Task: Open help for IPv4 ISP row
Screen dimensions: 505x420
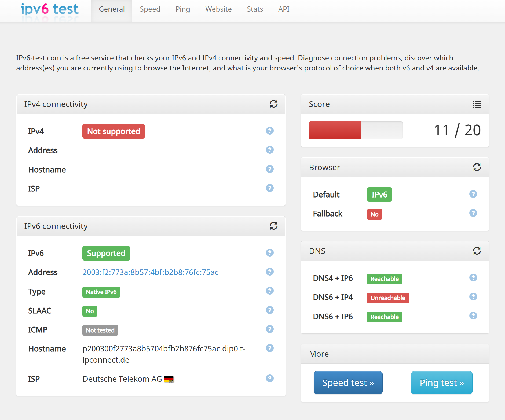Action: [x=270, y=188]
